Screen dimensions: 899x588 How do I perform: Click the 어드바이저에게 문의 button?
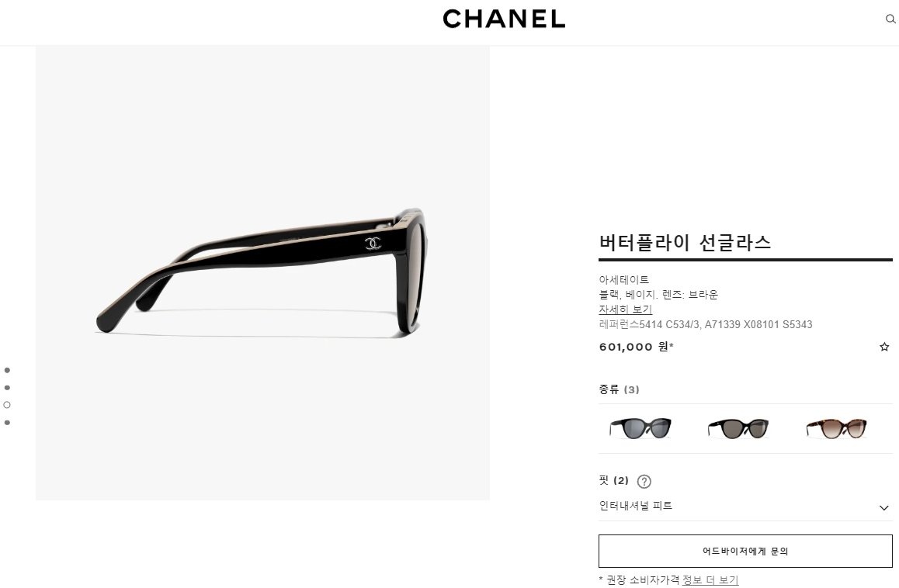click(745, 552)
